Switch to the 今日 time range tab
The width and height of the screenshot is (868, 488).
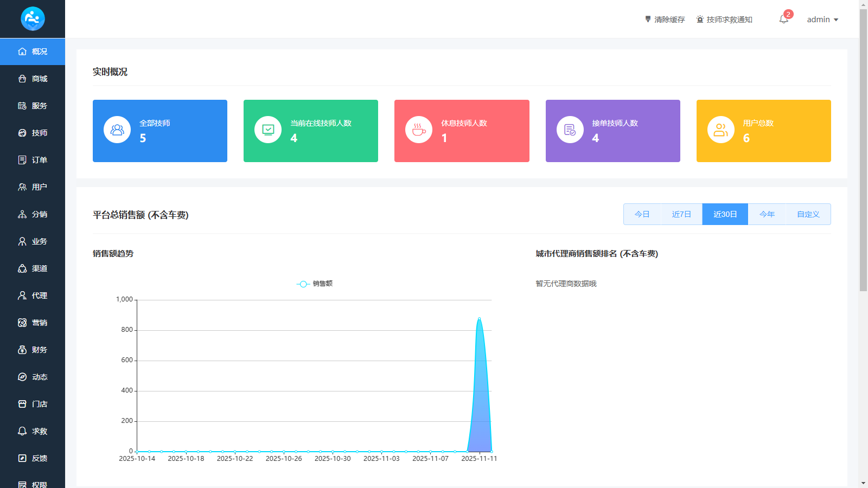[x=642, y=214]
